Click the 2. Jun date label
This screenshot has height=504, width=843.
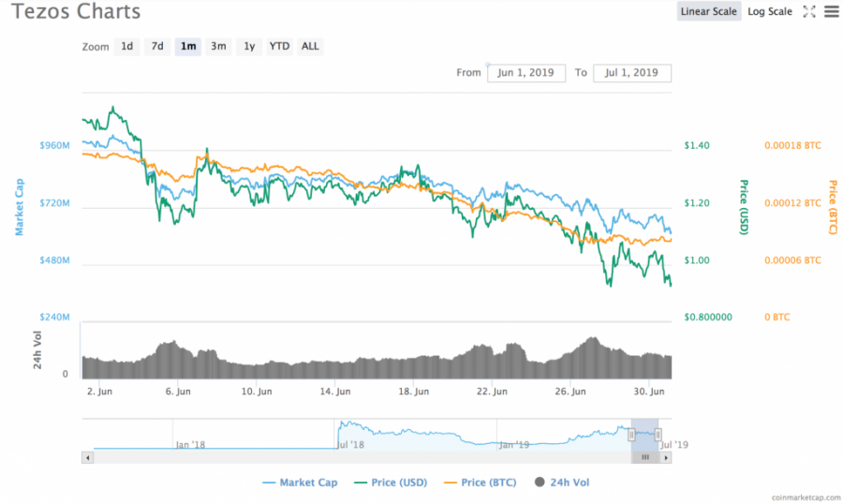pyautogui.click(x=99, y=392)
